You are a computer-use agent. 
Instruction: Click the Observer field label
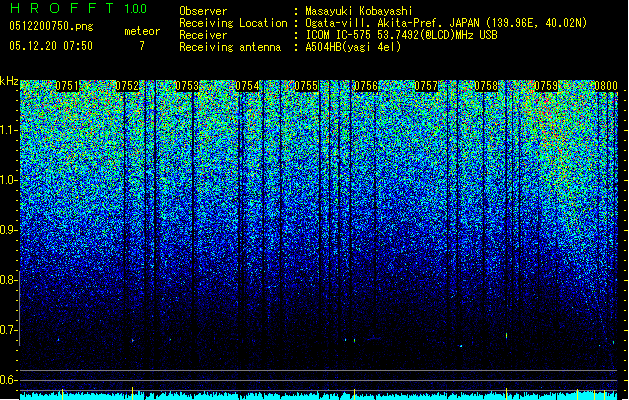(x=203, y=11)
